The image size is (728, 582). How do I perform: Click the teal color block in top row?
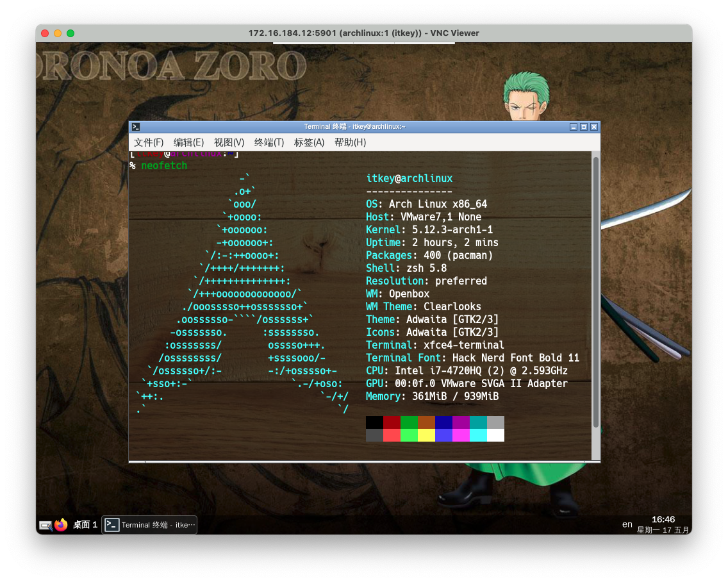point(478,422)
